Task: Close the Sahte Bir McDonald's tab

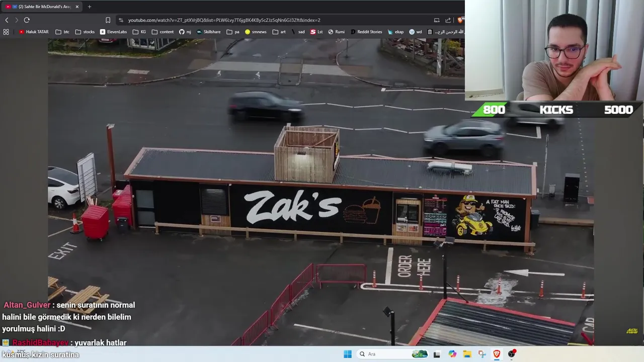Action: tap(77, 7)
